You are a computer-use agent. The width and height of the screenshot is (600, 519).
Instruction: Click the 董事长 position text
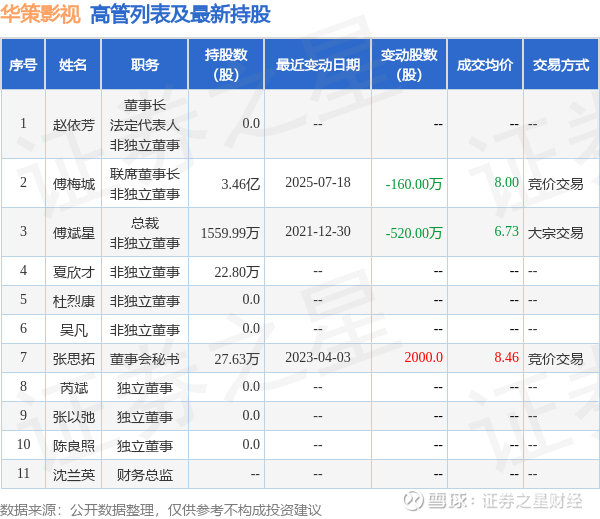145,105
